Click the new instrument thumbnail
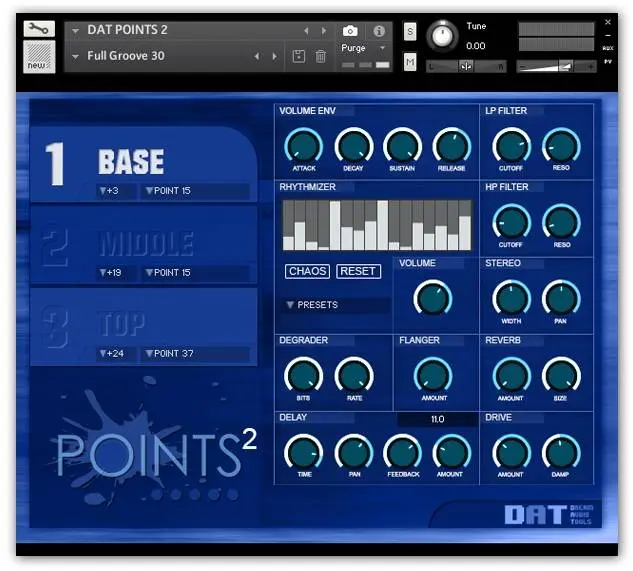Image resolution: width=633 pixels, height=571 pixels. [x=39, y=57]
